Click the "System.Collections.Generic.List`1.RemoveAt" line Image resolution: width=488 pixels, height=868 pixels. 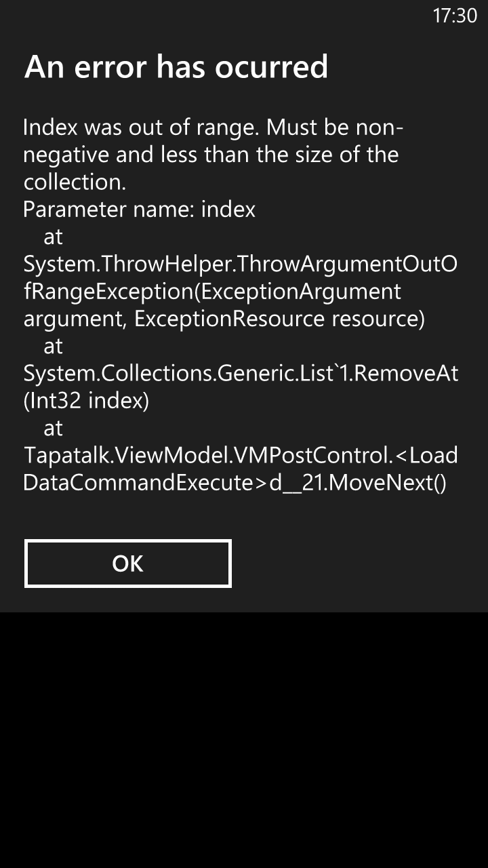[x=241, y=374]
